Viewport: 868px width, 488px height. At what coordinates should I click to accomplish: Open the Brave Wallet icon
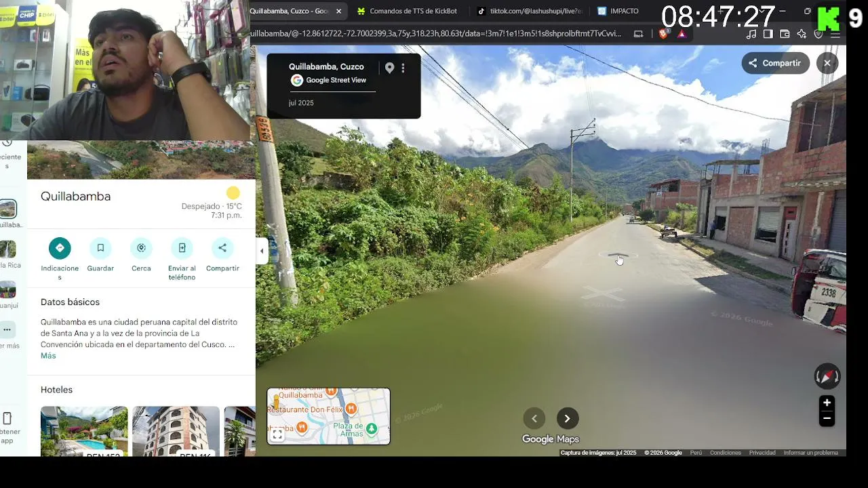785,34
